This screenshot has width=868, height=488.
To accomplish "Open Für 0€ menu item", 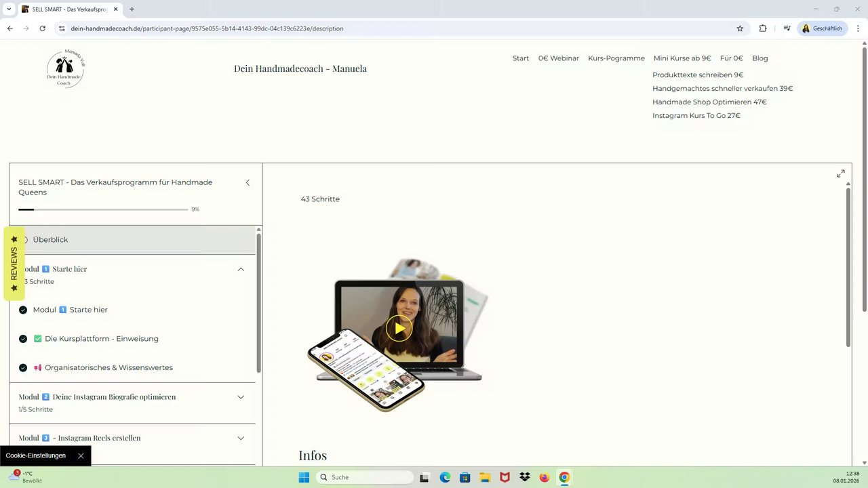I will (732, 58).
